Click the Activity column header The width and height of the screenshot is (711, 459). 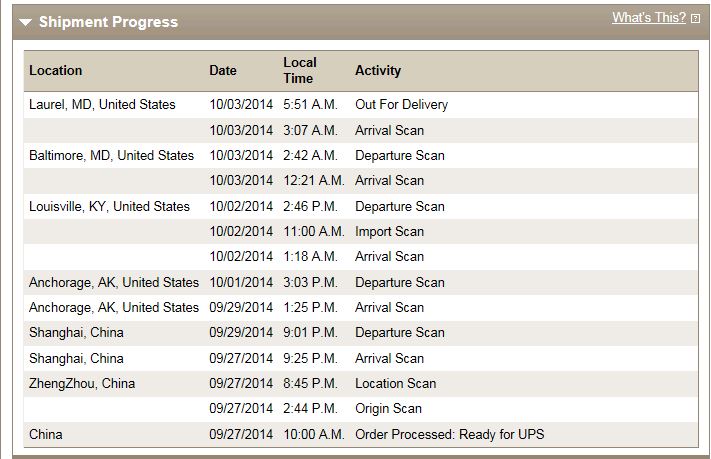click(378, 70)
